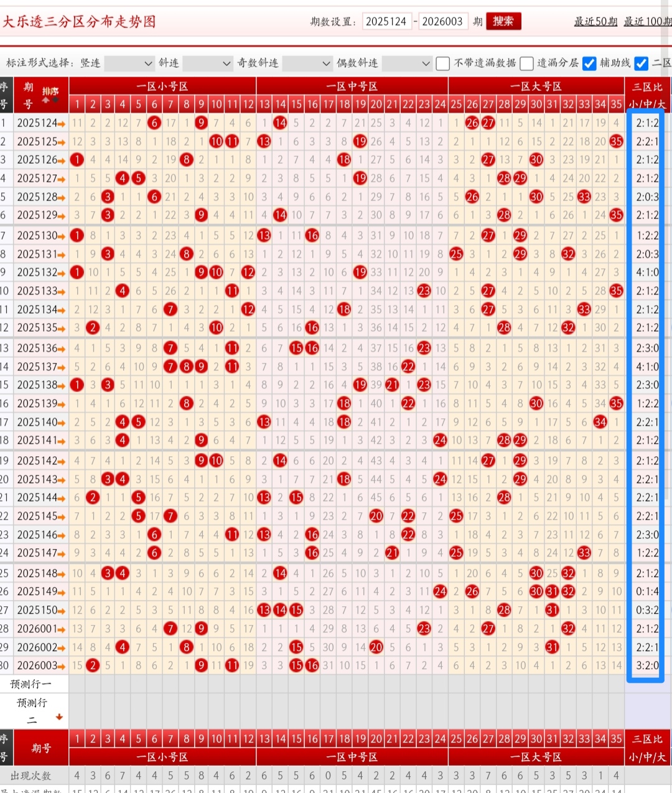The image size is (672, 793).
Task: Click ratio 0:3:2 in row 2025150
Action: [x=647, y=610]
